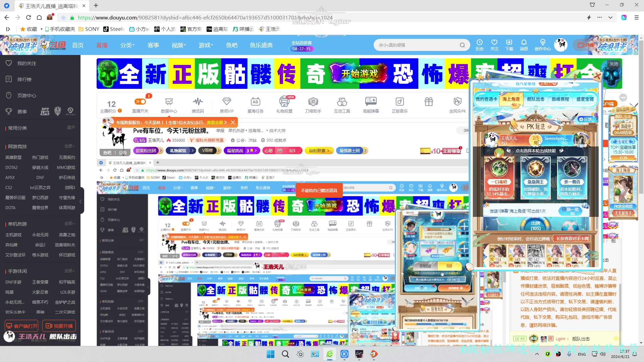Open 互动工具 icon
Screen dimensions: 644x362
point(342,105)
